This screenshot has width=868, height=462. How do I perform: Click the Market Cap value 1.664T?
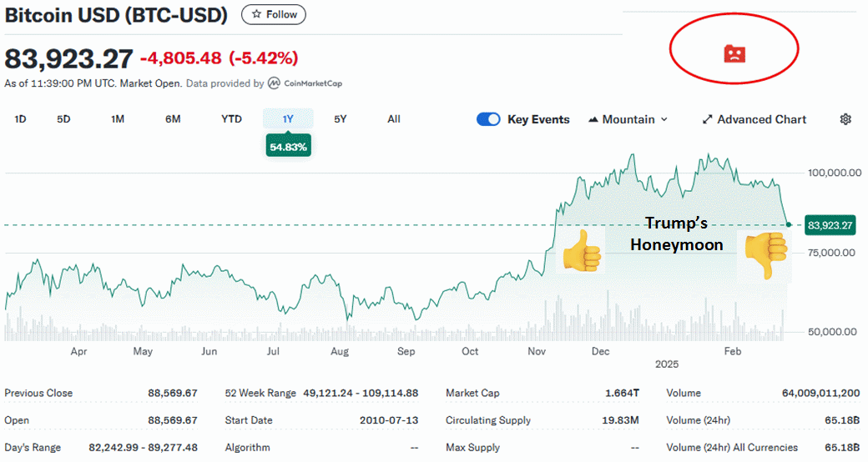point(623,393)
